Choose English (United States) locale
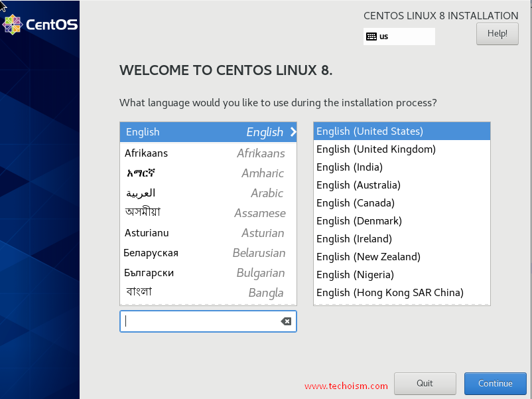532x399 pixels. coord(402,131)
